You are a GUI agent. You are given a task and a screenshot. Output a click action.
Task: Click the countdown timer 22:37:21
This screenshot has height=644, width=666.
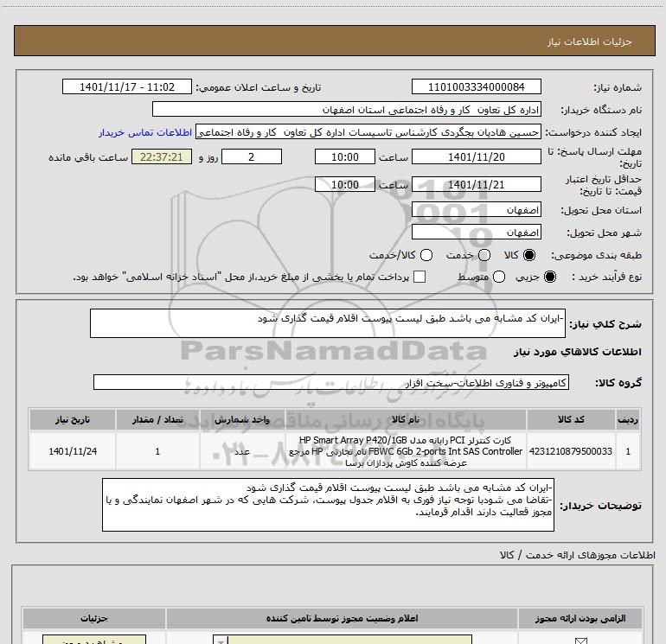coord(162,156)
